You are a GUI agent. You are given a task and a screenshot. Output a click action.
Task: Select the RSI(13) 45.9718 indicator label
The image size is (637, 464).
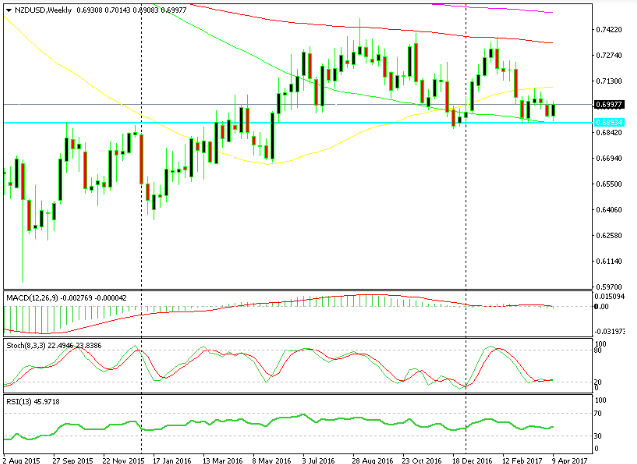tap(33, 402)
